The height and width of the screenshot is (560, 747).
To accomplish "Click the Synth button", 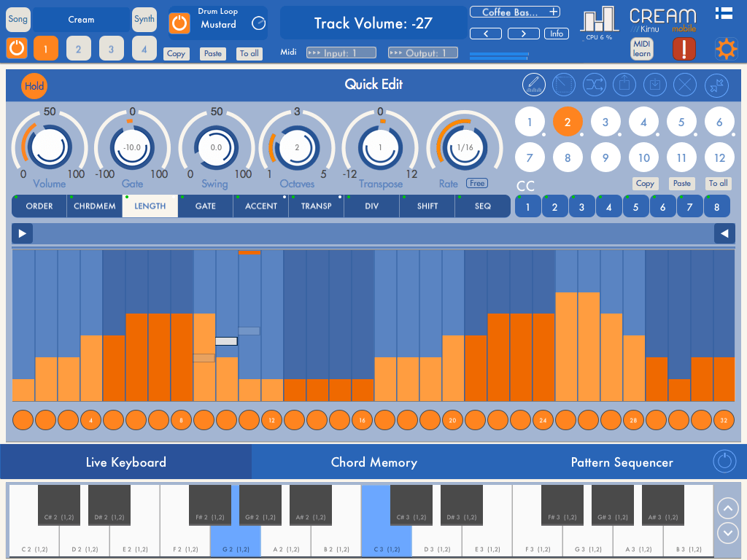I will (x=144, y=19).
